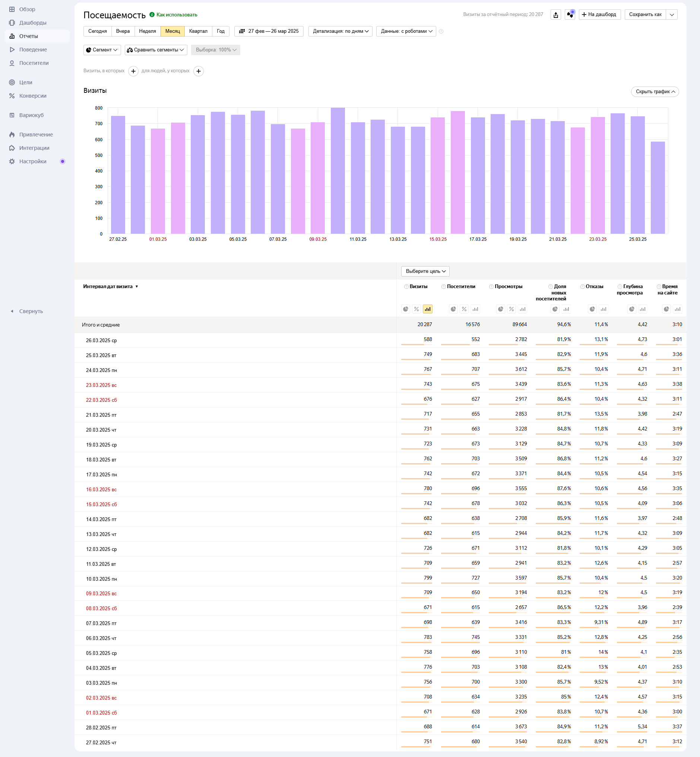Expand Выберите цель goal selector
This screenshot has height=757, width=700.
pyautogui.click(x=425, y=271)
